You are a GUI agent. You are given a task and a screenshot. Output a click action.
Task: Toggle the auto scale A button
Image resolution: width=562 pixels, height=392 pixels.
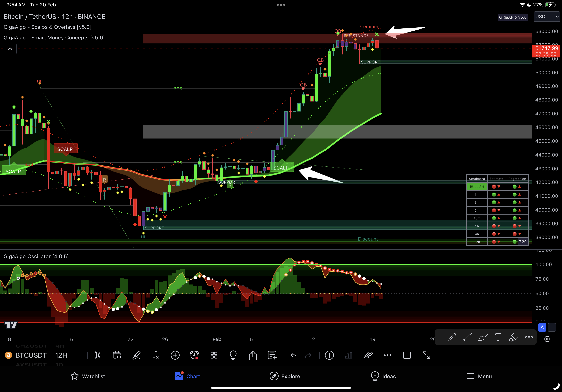542,328
